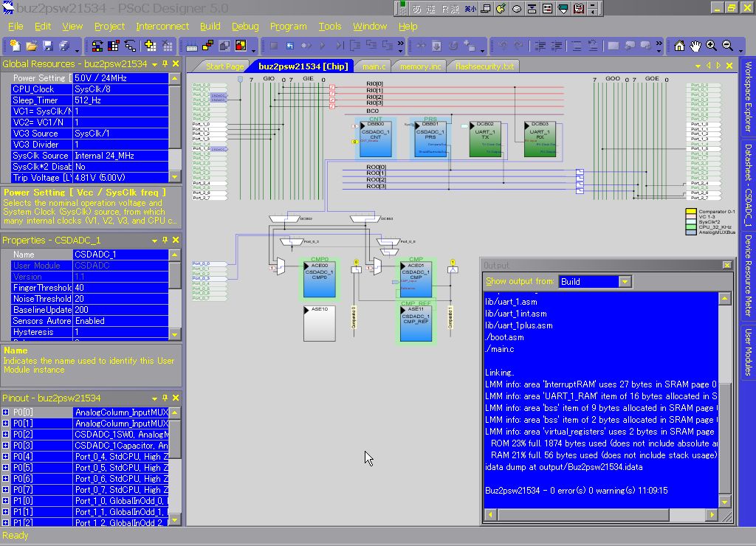The height and width of the screenshot is (546, 756).
Task: Open the Datasheet - CSDADC_1 side tab
Action: coord(749,185)
